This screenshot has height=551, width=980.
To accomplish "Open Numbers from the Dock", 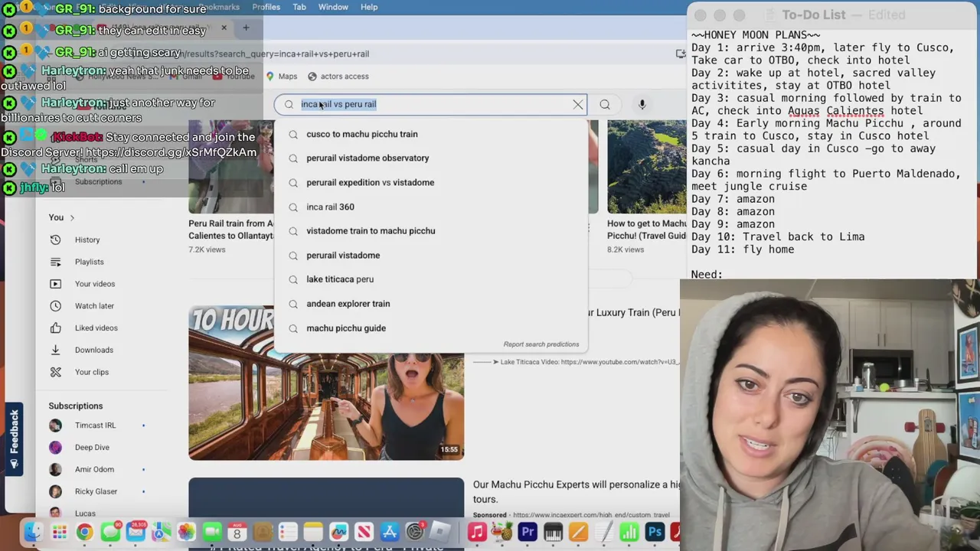I will 629,532.
